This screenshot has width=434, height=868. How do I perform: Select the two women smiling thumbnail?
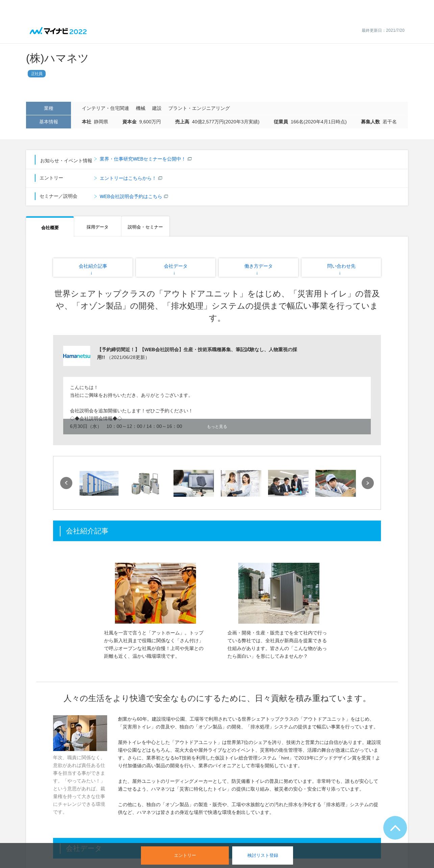click(241, 483)
